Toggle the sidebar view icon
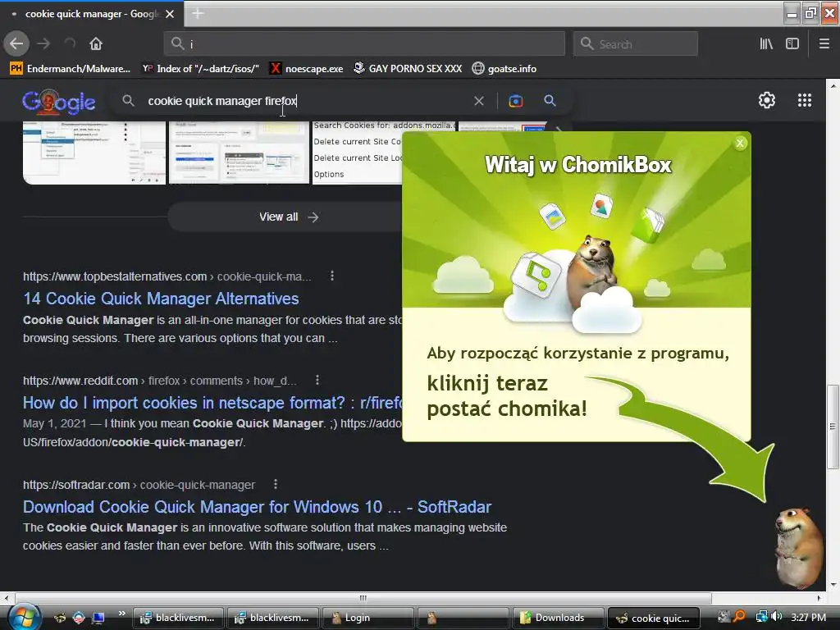The height and width of the screenshot is (630, 840). coord(792,43)
